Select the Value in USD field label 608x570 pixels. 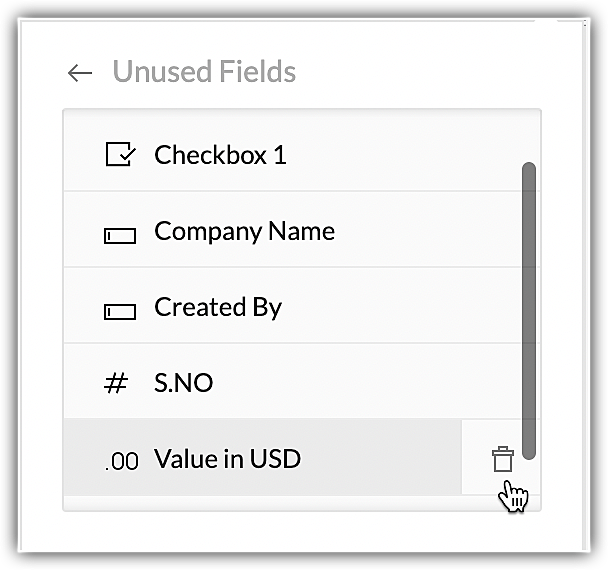pyautogui.click(x=227, y=459)
